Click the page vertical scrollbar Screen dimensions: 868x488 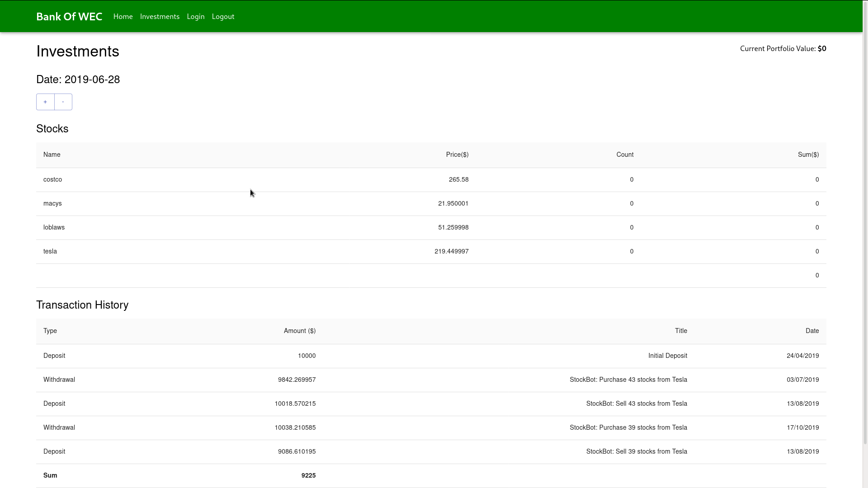click(865, 226)
